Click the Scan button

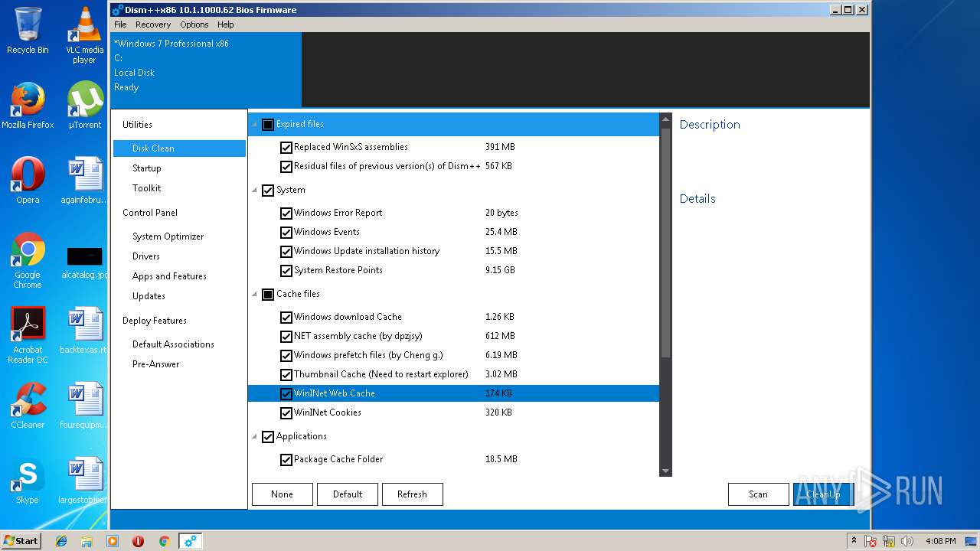pos(759,494)
